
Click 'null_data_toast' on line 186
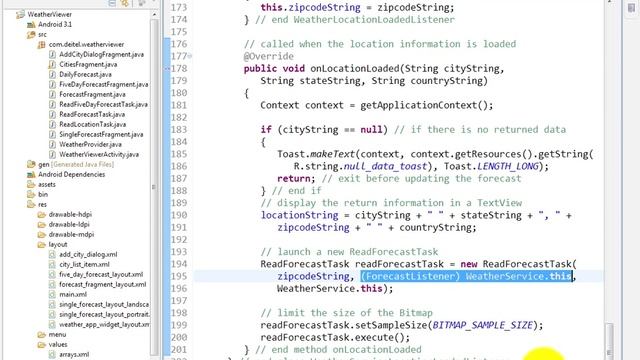click(x=385, y=167)
